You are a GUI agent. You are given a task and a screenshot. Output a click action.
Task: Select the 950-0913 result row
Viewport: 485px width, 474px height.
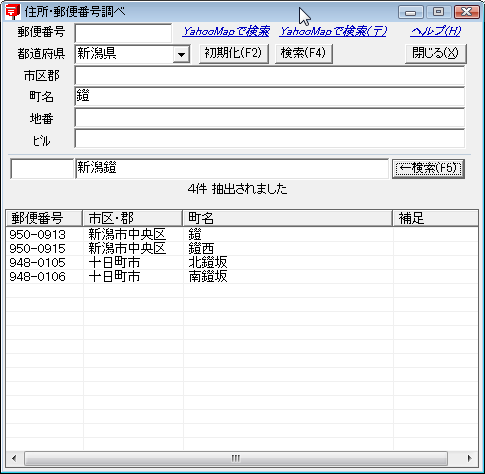pos(242,235)
